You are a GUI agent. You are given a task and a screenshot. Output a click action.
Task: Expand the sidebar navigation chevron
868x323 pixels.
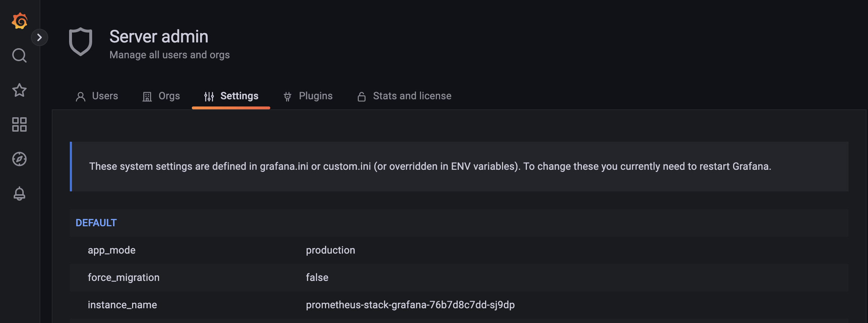click(40, 37)
